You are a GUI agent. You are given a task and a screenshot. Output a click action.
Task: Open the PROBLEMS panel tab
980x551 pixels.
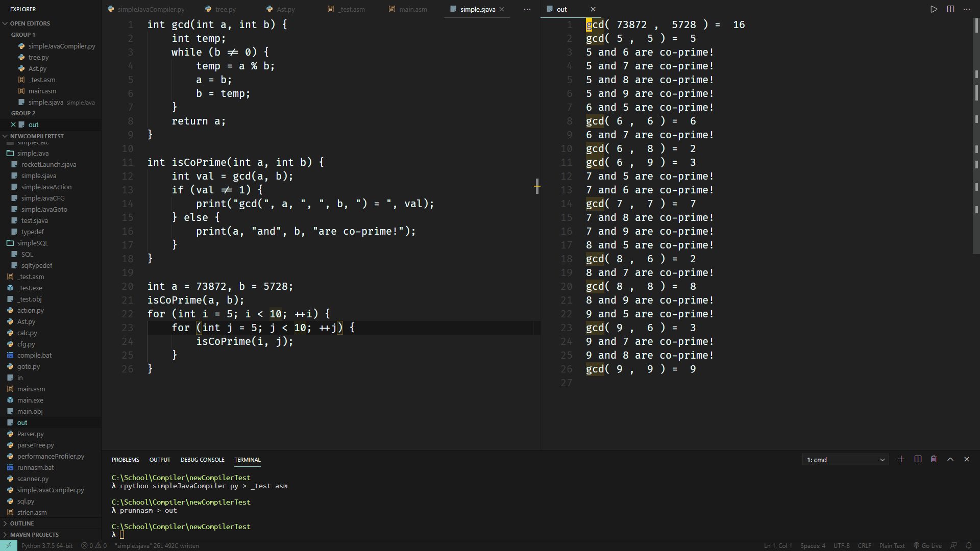[x=126, y=460]
